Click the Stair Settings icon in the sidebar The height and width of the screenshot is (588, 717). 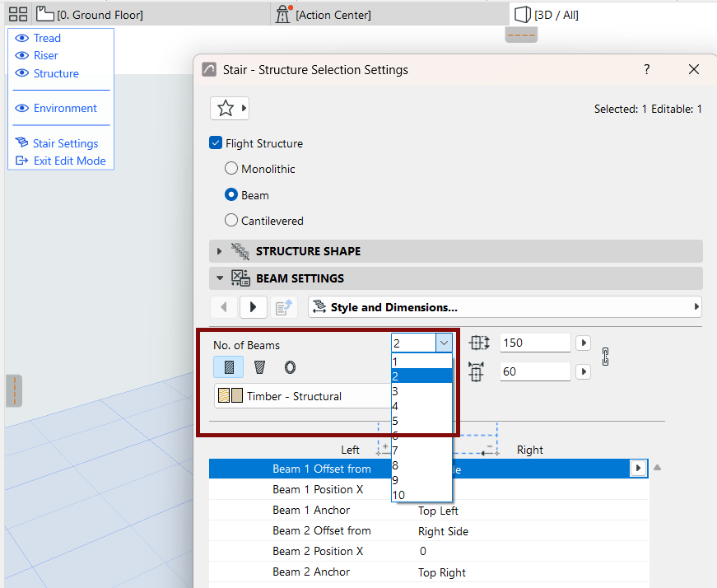click(x=21, y=142)
